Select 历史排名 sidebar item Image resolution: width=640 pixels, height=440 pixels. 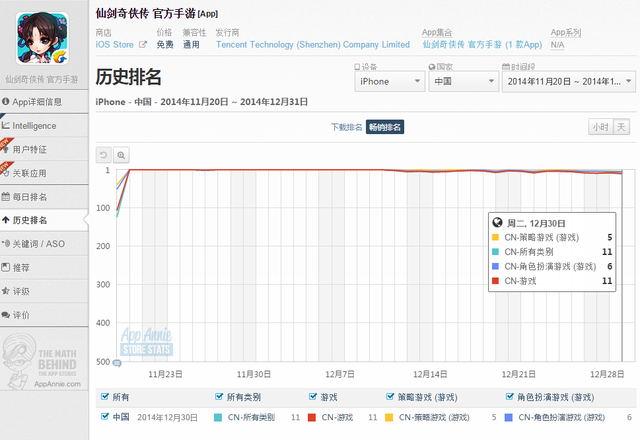tap(44, 220)
